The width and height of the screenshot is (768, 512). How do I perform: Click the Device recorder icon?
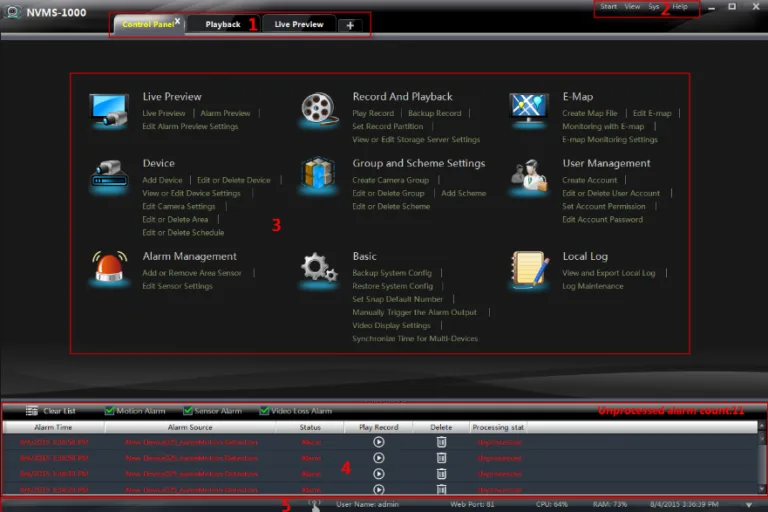(x=108, y=174)
